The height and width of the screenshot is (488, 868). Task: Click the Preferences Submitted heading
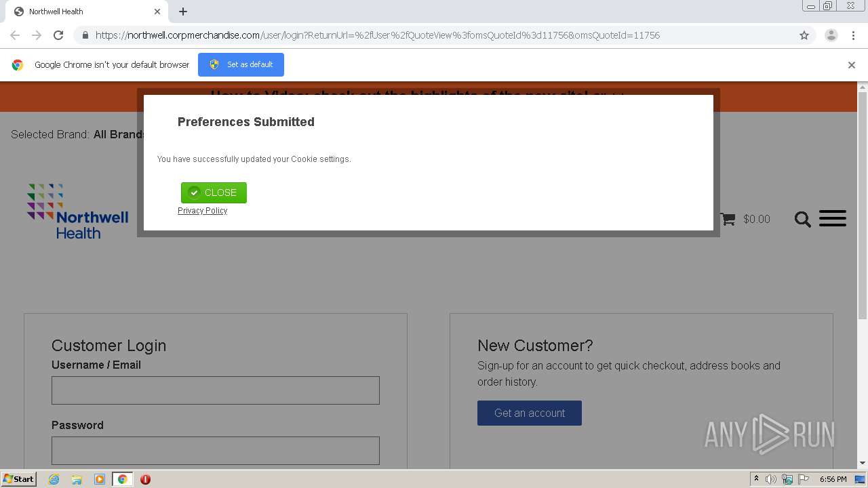(x=246, y=122)
